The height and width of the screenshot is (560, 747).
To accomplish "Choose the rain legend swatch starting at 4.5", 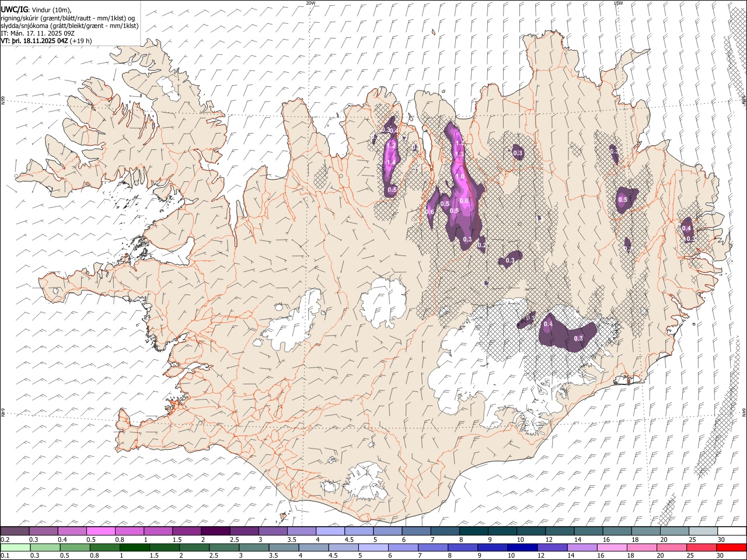I will (x=343, y=547).
